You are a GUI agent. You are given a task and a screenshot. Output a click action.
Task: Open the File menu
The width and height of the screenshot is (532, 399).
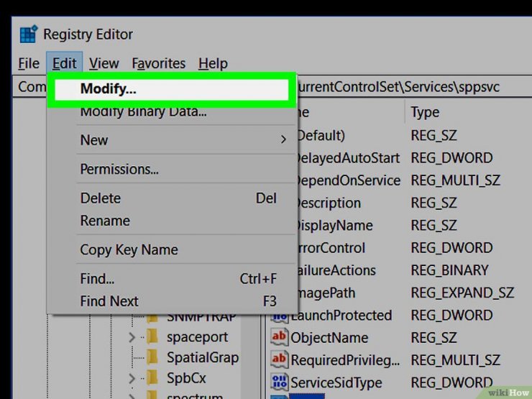tap(29, 63)
